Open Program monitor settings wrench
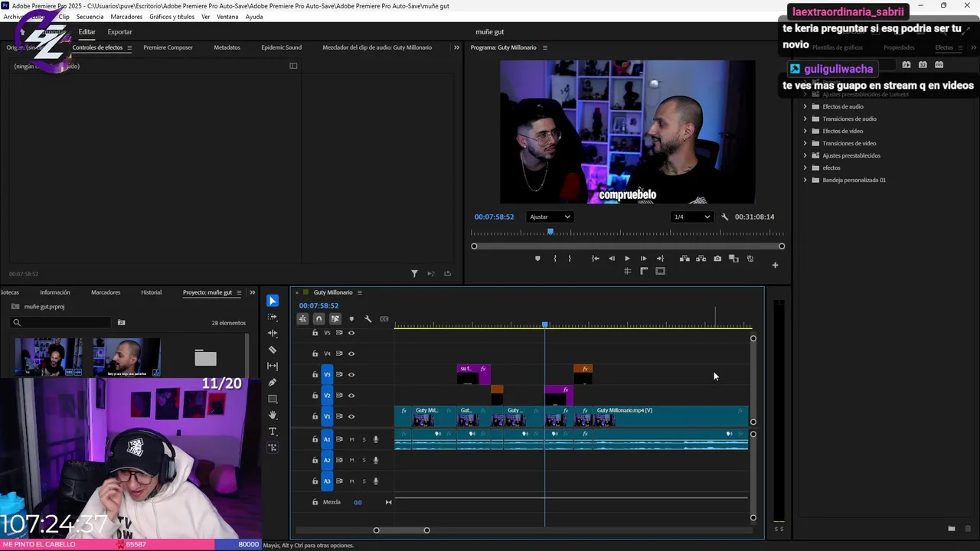This screenshot has height=551, width=980. pyautogui.click(x=725, y=217)
